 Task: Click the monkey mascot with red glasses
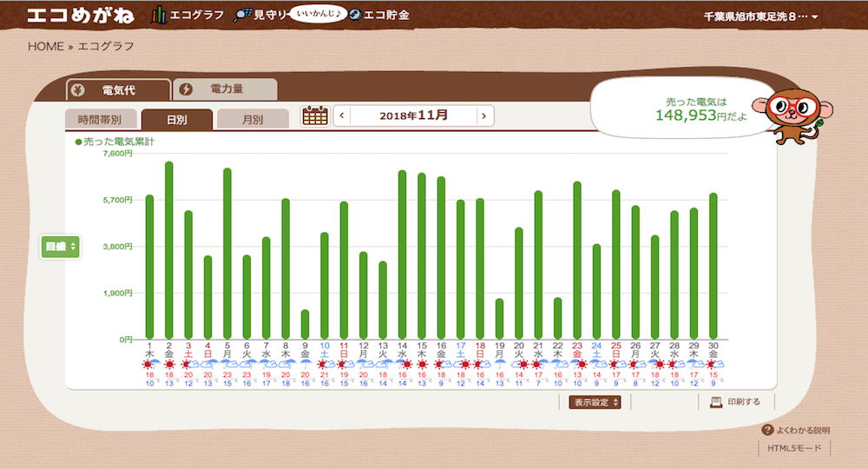coord(793,116)
